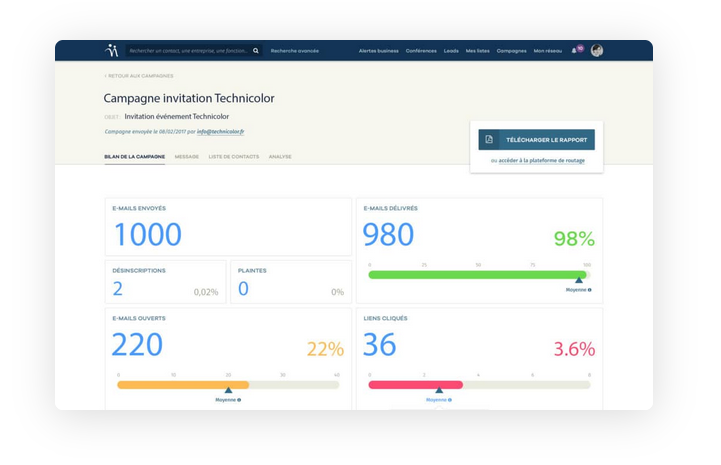Switch to the Message tab
Screen dimensions: 721x465
187,157
